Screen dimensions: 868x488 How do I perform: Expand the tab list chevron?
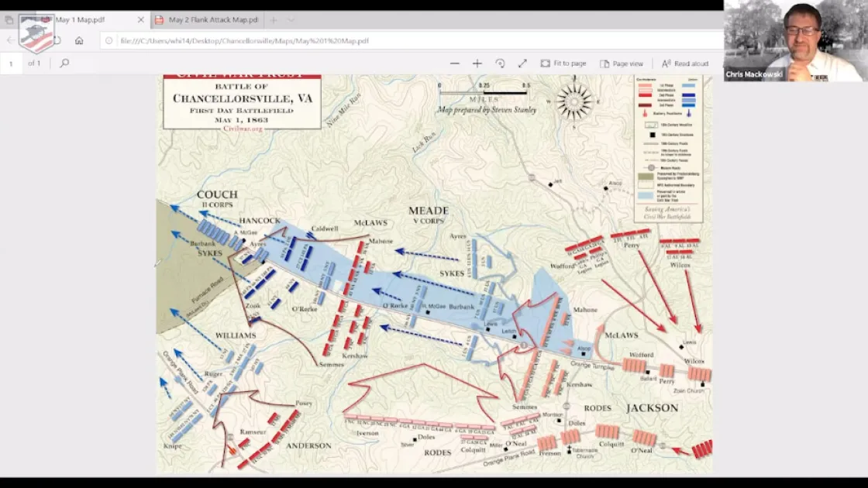291,20
